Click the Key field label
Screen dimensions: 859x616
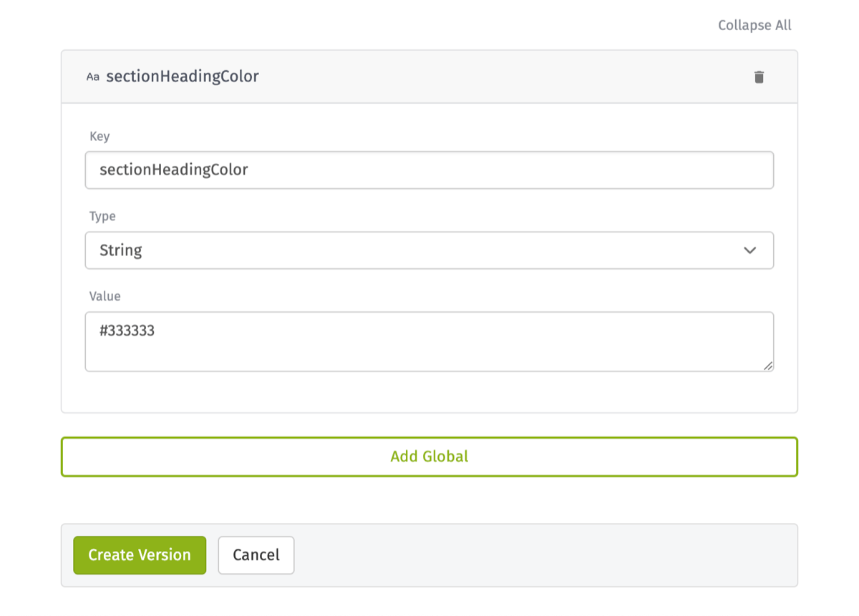100,136
